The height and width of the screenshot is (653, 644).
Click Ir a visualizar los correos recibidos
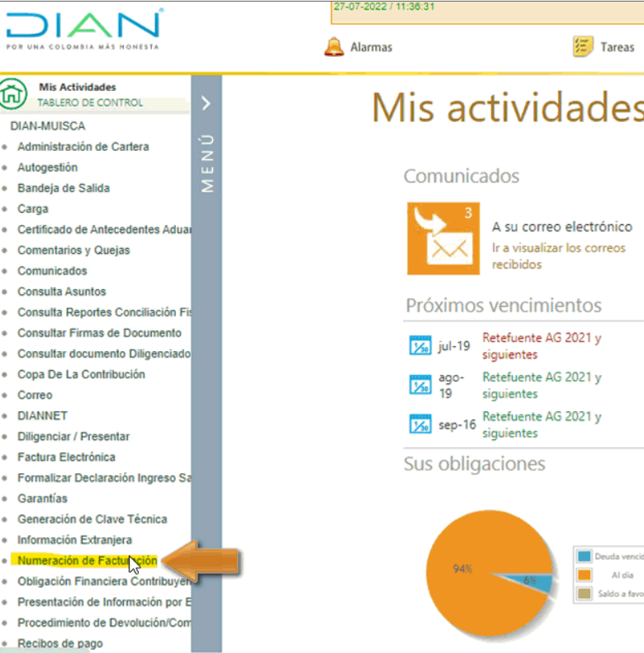click(558, 256)
